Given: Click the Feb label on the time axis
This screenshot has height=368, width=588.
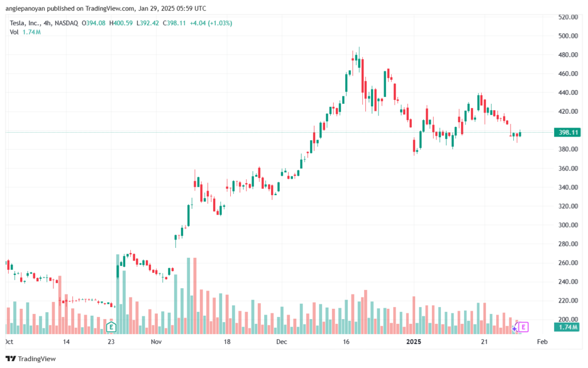Looking at the screenshot, I should (x=540, y=342).
